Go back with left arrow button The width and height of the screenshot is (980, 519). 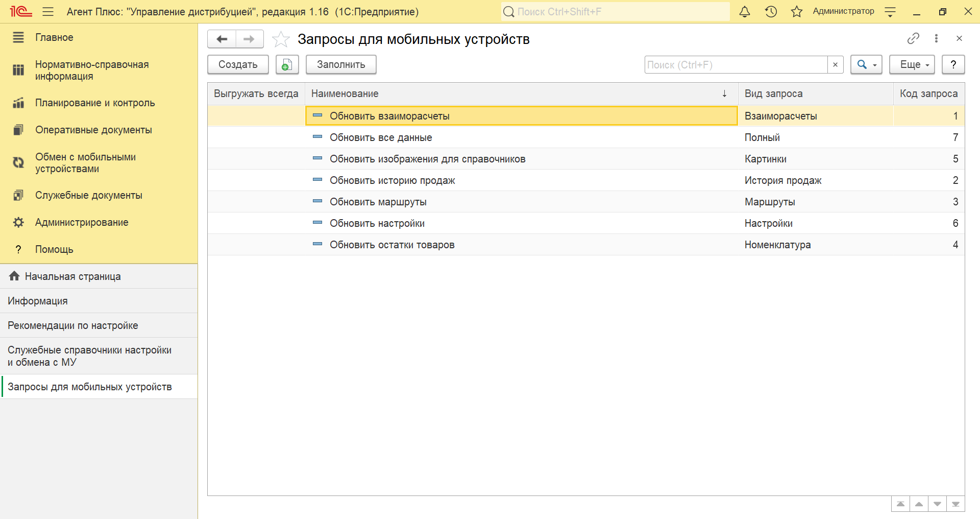[222, 39]
